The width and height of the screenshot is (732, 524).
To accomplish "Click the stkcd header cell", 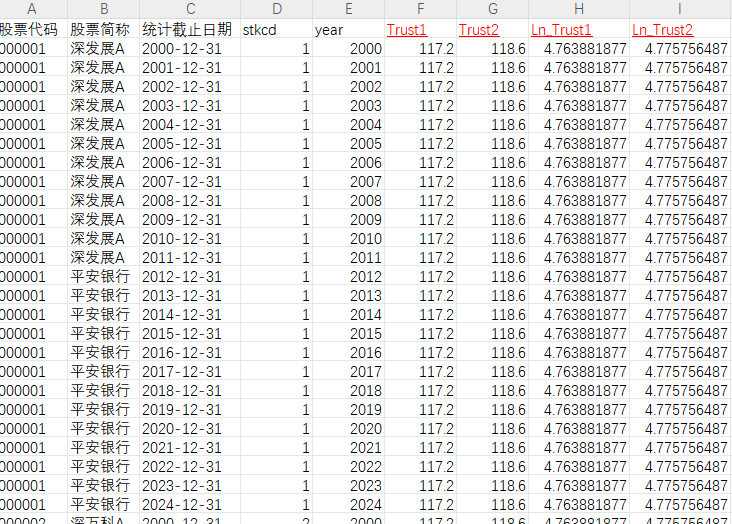I will 275,29.
